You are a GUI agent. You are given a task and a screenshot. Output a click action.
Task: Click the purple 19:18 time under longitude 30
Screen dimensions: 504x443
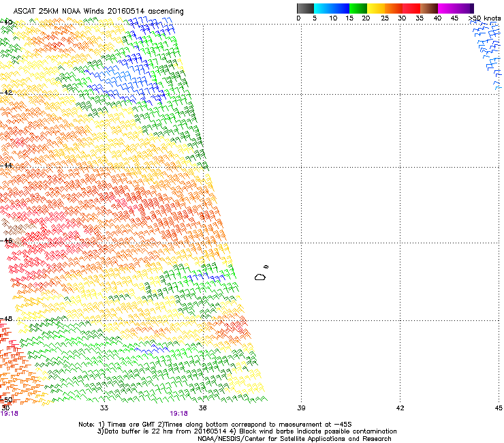click(x=10, y=414)
